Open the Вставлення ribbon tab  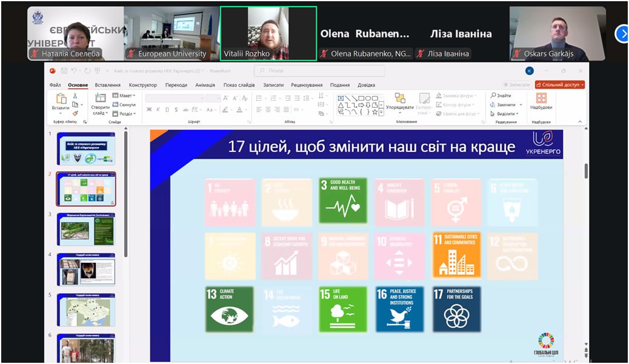pyautogui.click(x=107, y=85)
